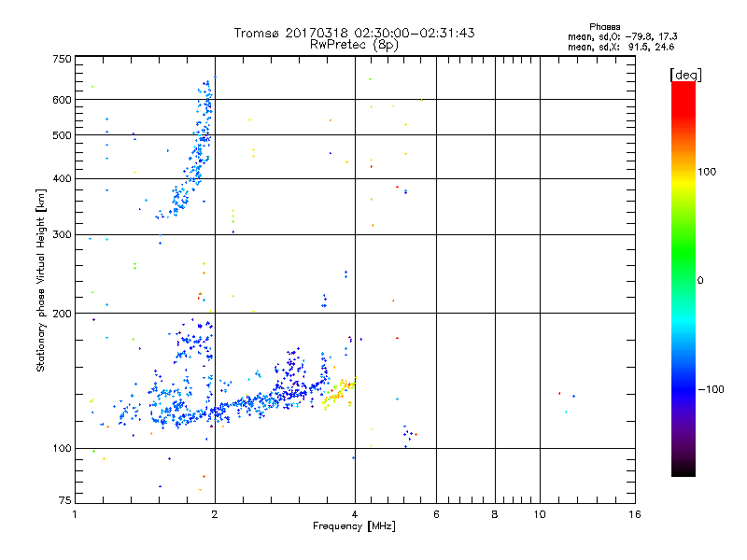This screenshot has height=560, width=747.
Task: Click the mean, sd,O statistics line
Action: point(621,36)
